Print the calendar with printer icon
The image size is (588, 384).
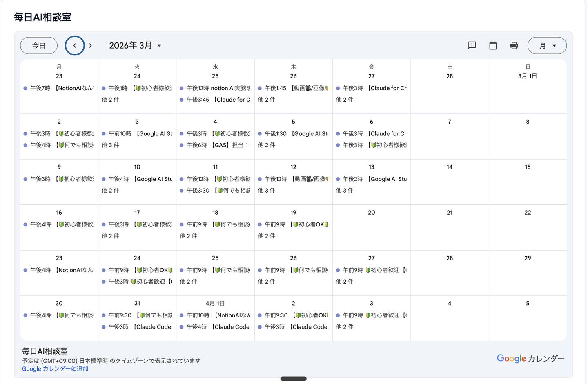[514, 45]
